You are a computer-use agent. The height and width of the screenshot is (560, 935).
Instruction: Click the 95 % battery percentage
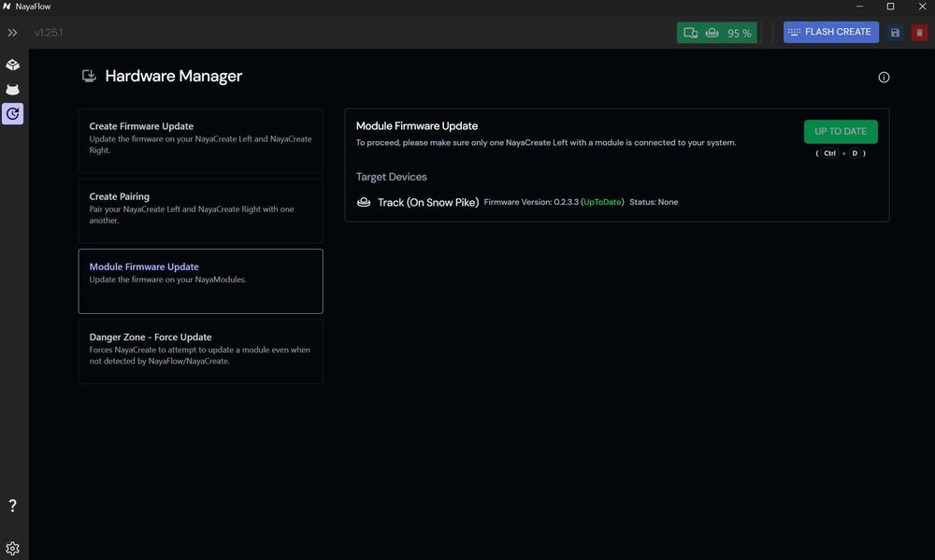tap(740, 34)
